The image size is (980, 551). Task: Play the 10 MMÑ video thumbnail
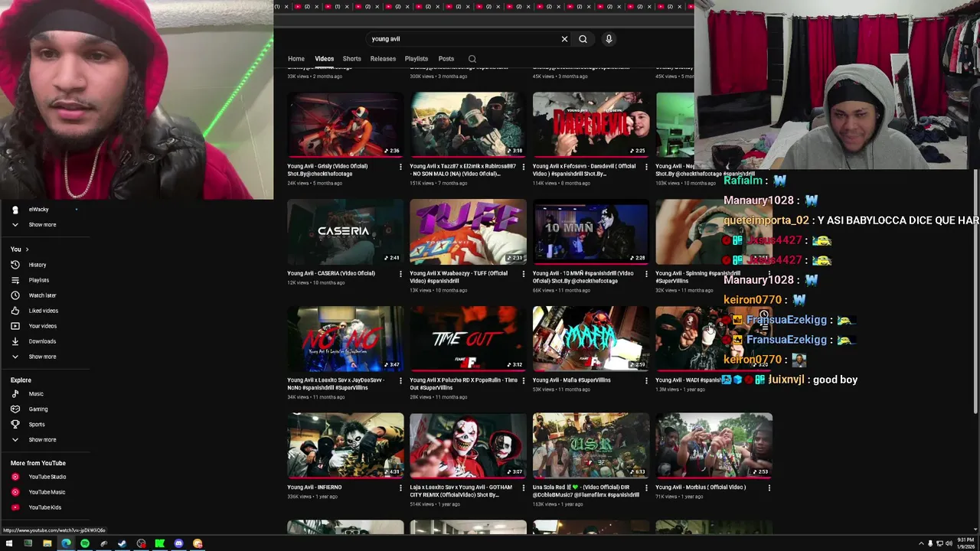pos(591,232)
